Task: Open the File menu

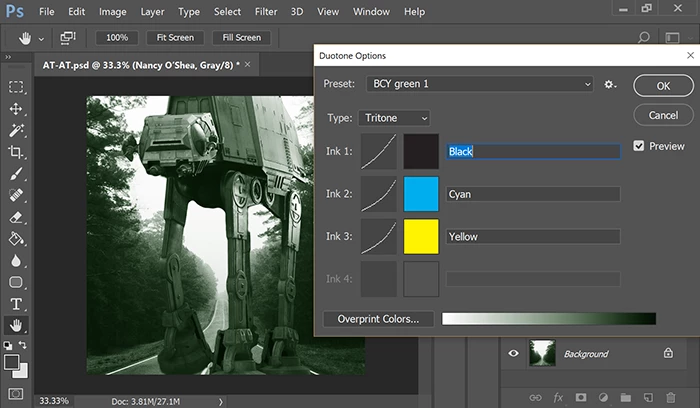Action: pyautogui.click(x=46, y=12)
